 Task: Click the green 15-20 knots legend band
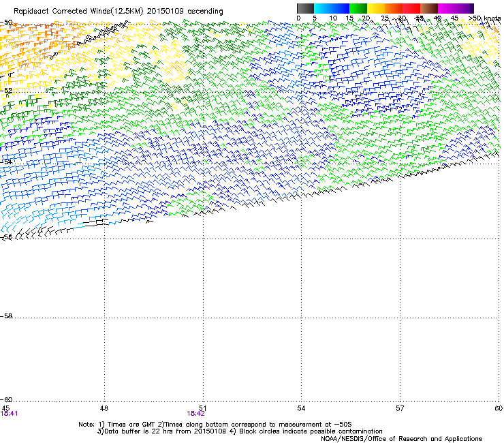pos(358,8)
